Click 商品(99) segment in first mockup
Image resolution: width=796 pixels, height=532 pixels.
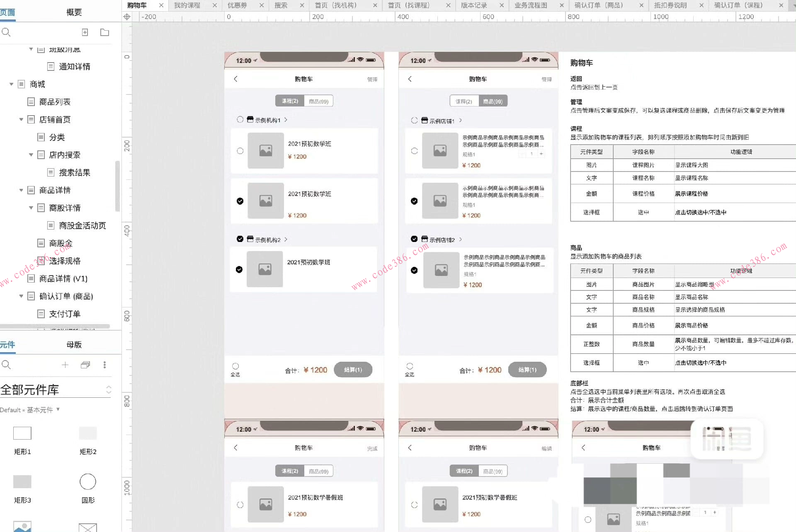(x=318, y=101)
